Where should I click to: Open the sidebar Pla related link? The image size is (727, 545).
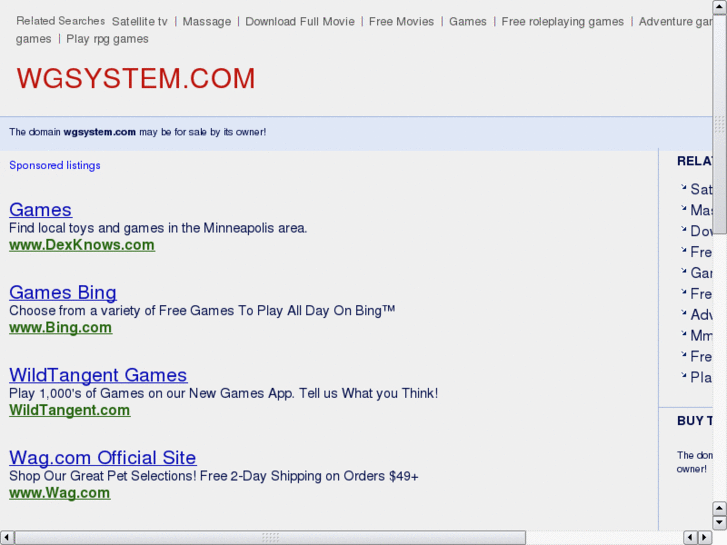[x=701, y=377]
